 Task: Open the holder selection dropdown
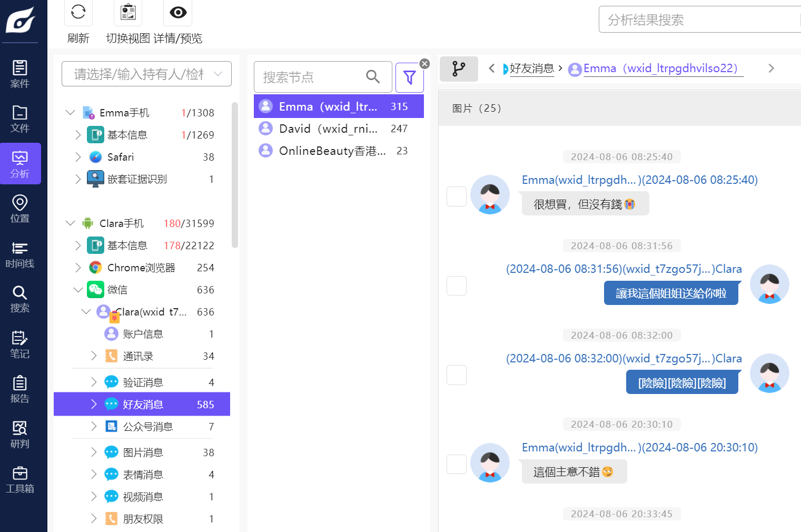pyautogui.click(x=146, y=74)
